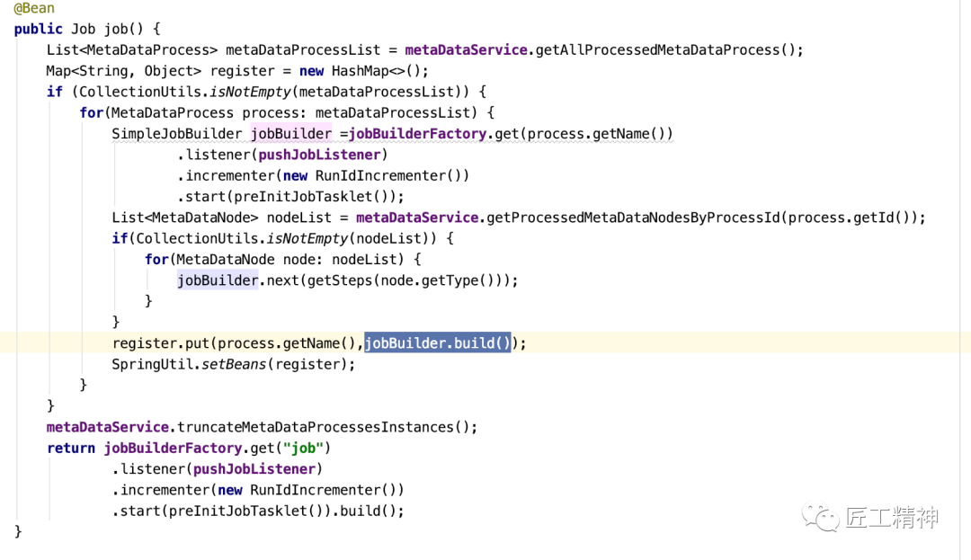This screenshot has width=971, height=560.
Task: Click the selected jobBuilder.build() text
Action: [438, 342]
